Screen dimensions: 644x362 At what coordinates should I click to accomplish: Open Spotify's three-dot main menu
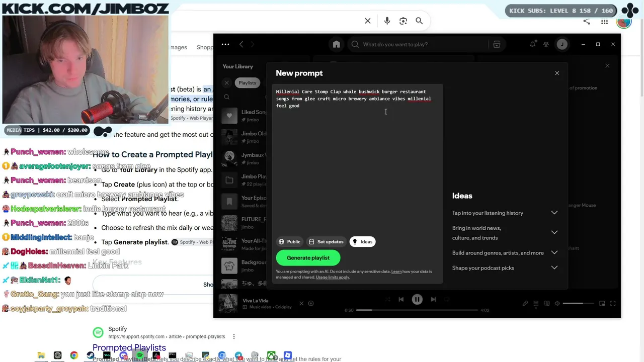pos(225,44)
